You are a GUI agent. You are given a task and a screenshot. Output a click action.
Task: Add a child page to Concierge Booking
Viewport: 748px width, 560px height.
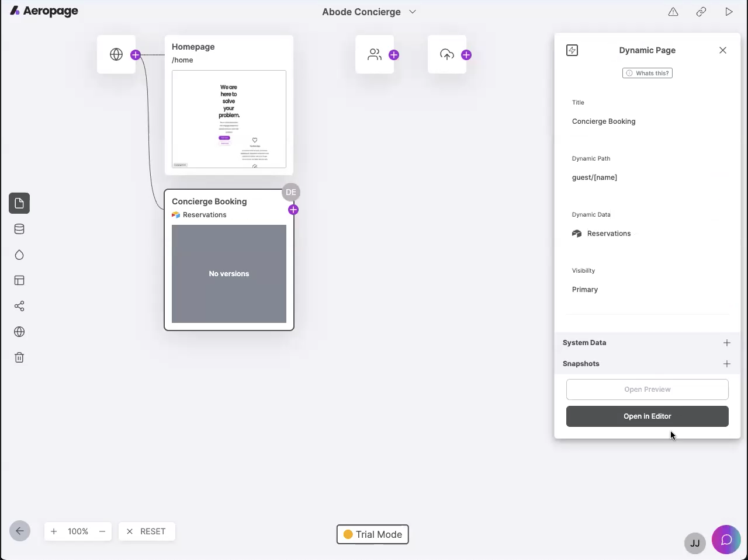click(x=293, y=210)
